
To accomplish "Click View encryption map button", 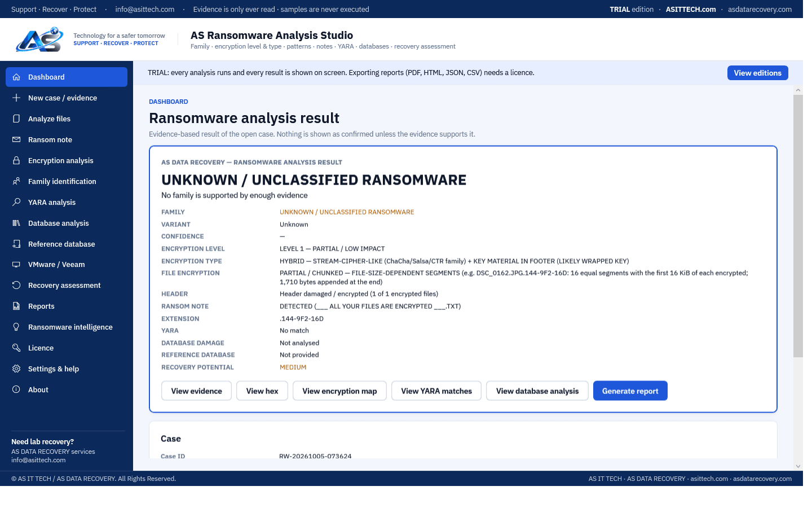I will 339,391.
